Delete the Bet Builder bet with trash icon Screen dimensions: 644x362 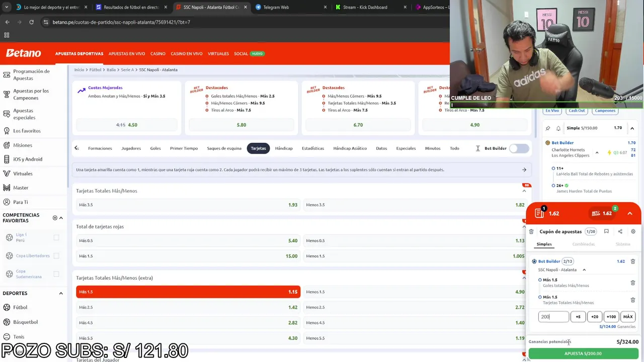(x=633, y=261)
